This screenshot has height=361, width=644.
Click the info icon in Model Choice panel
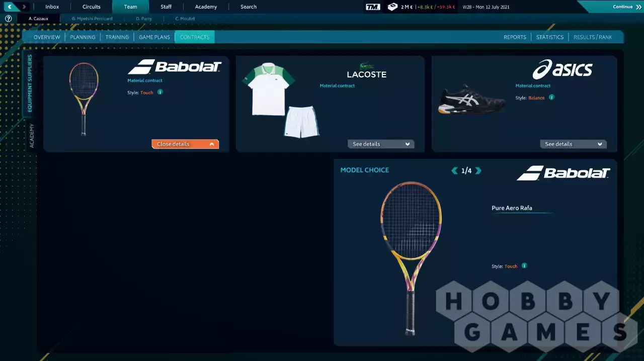click(524, 266)
